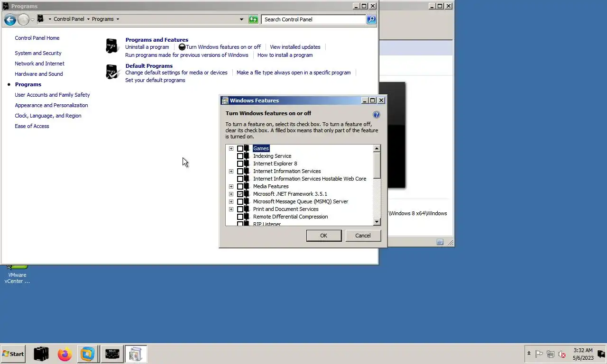607x364 pixels.
Task: Show hidden system tray icons
Action: tap(529, 354)
